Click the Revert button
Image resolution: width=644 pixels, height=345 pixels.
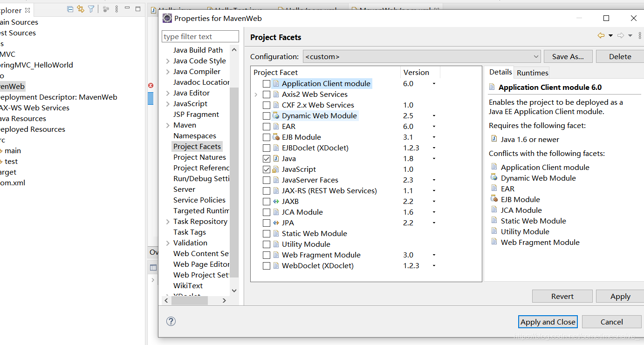[562, 296]
